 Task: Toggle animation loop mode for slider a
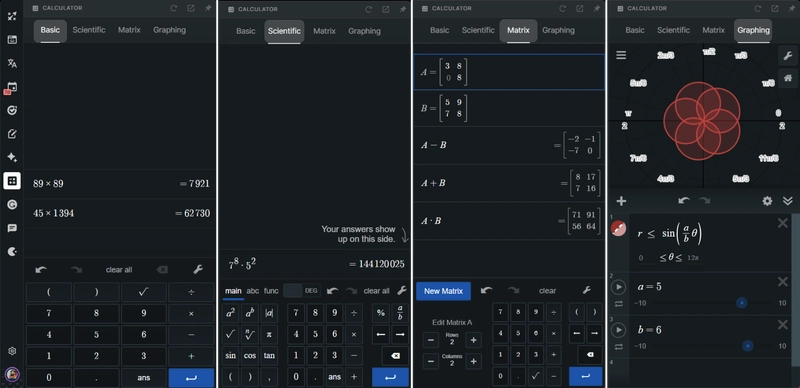[618, 303]
